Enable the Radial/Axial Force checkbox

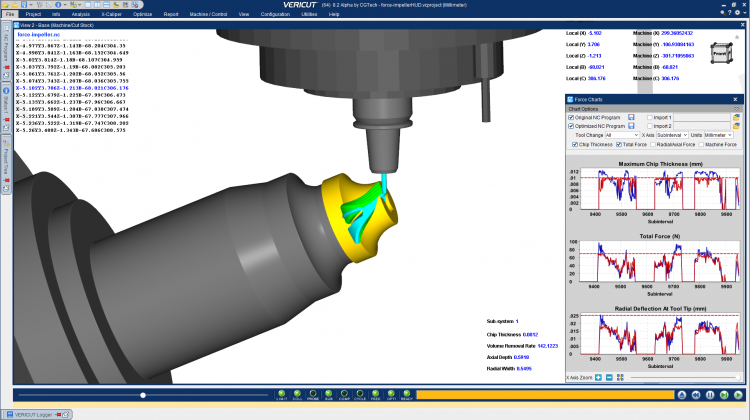click(x=653, y=144)
